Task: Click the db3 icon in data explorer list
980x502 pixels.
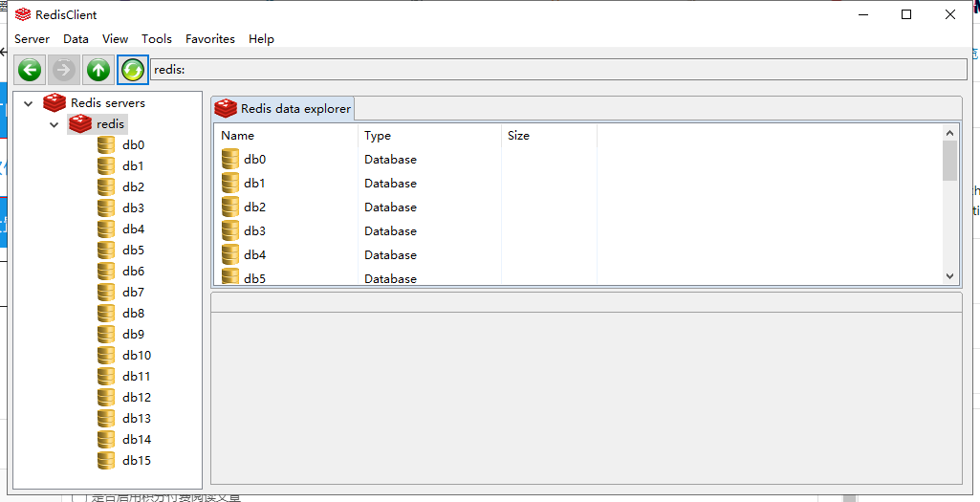Action: (x=230, y=230)
